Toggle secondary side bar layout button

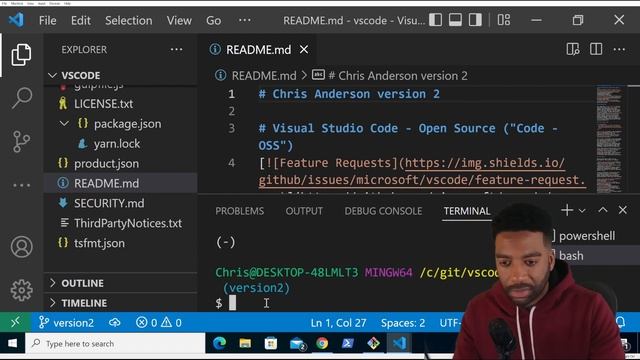[x=475, y=20]
